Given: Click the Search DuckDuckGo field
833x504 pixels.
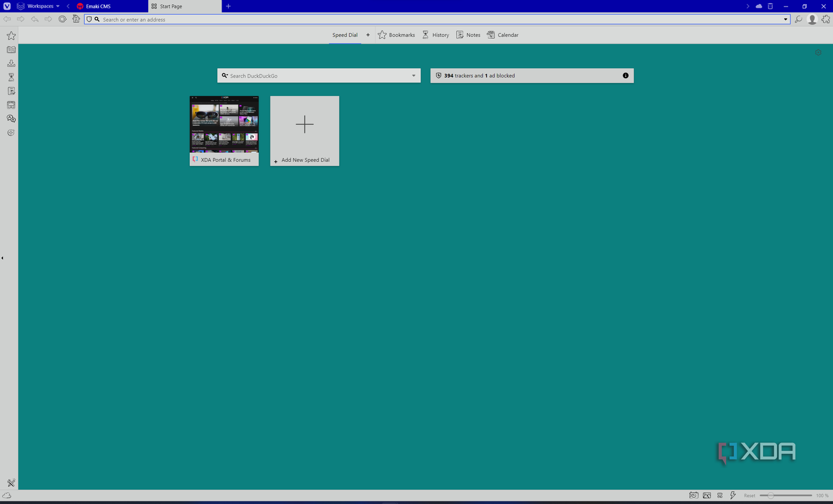Looking at the screenshot, I should click(319, 76).
